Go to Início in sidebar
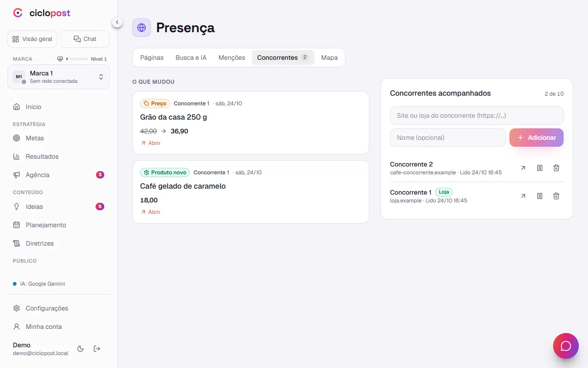The height and width of the screenshot is (368, 588). pos(58,107)
